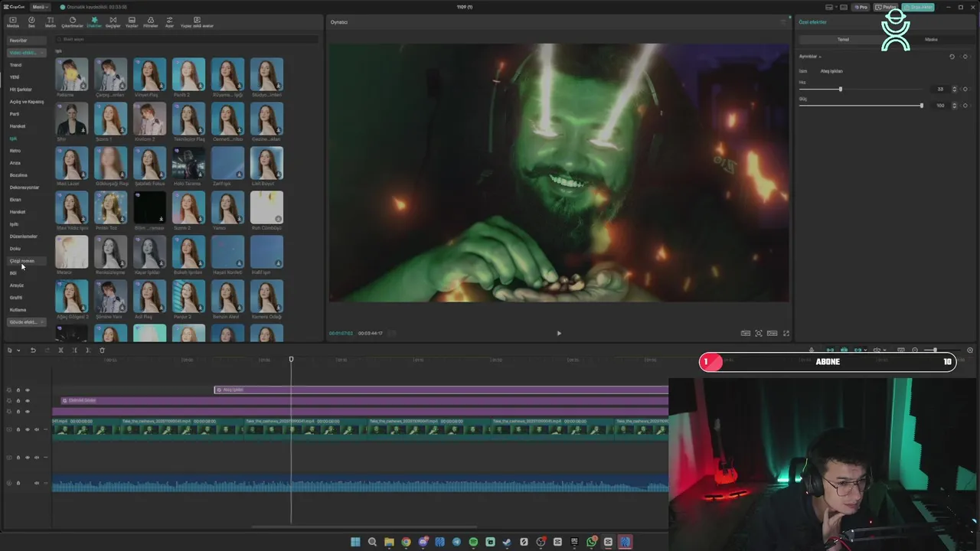980x551 pixels.
Task: Click the Redo arrow in timeline toolbar
Action: tap(47, 350)
